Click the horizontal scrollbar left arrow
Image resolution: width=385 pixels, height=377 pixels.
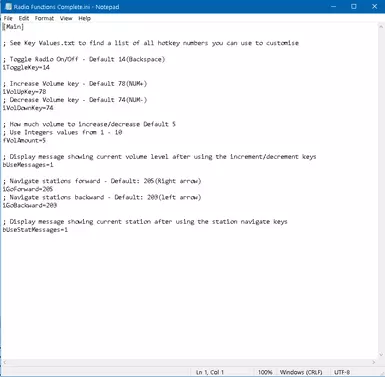(x=4, y=362)
